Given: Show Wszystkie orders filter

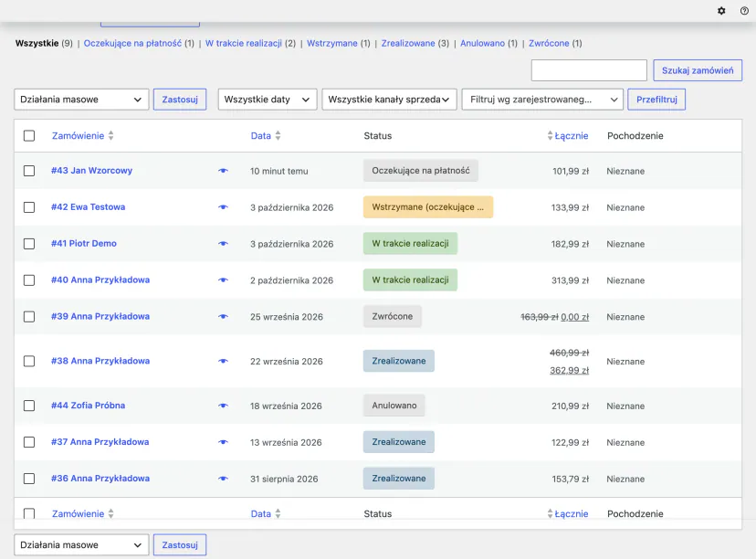Looking at the screenshot, I should pos(37,44).
